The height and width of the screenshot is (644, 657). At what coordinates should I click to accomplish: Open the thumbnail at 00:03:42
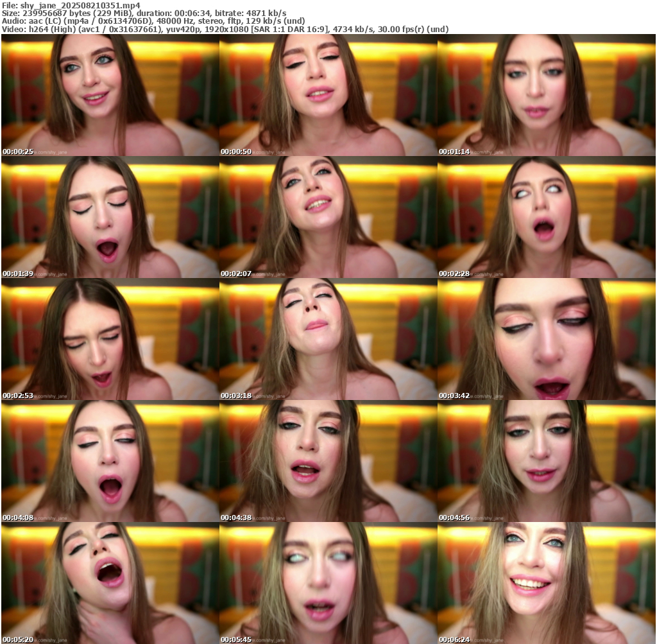click(546, 339)
